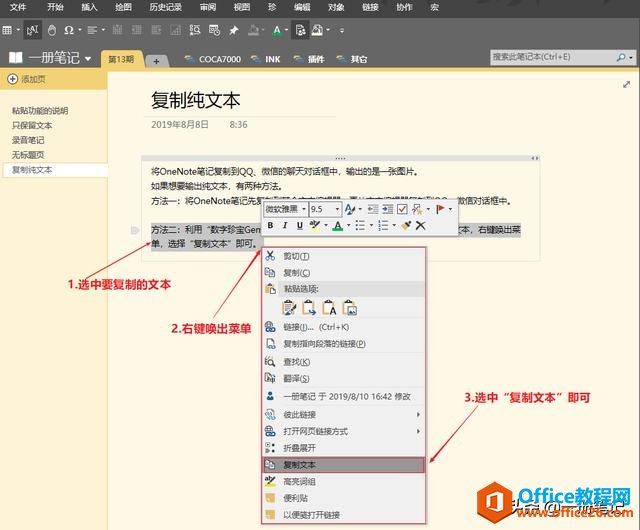Click the bulleted list icon in mini toolbar

(x=360, y=225)
